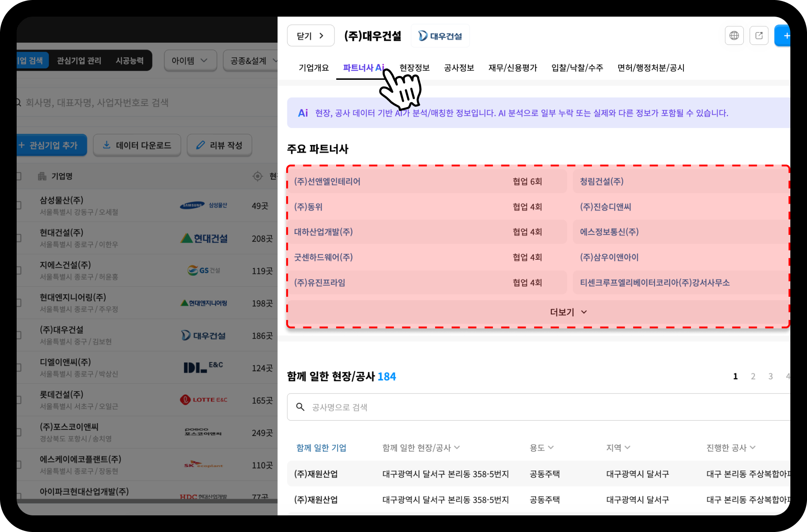Tick the checkbox for 지에스건설(주) row
807x532 pixels.
point(18,270)
